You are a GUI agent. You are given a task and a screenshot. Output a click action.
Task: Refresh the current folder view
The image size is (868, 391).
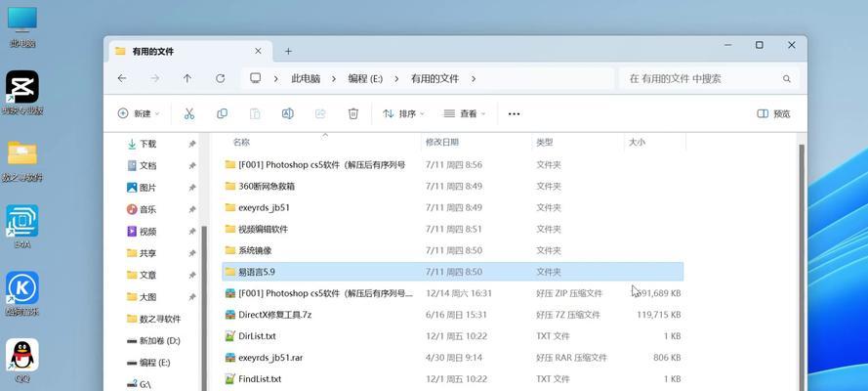221,78
